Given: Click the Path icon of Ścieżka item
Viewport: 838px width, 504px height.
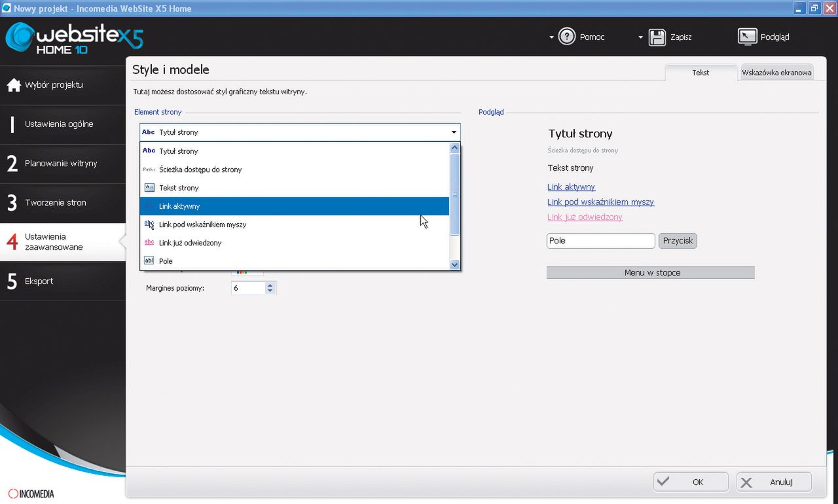Looking at the screenshot, I should [x=149, y=170].
